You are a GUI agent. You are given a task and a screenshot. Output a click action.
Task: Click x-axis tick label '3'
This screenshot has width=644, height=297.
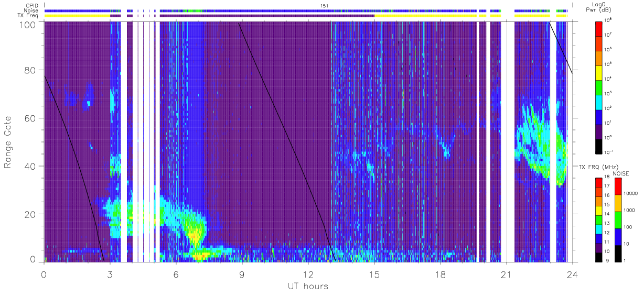pyautogui.click(x=110, y=274)
